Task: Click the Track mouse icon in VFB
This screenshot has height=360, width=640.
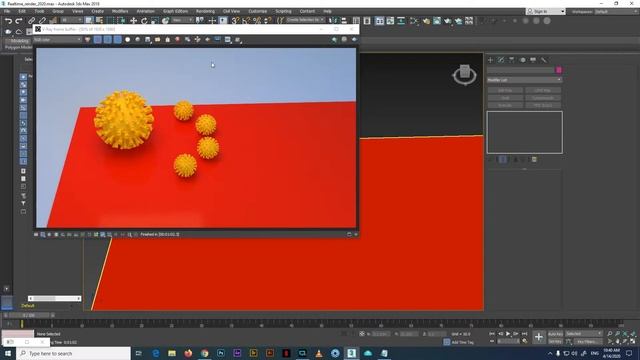Action: (198, 40)
